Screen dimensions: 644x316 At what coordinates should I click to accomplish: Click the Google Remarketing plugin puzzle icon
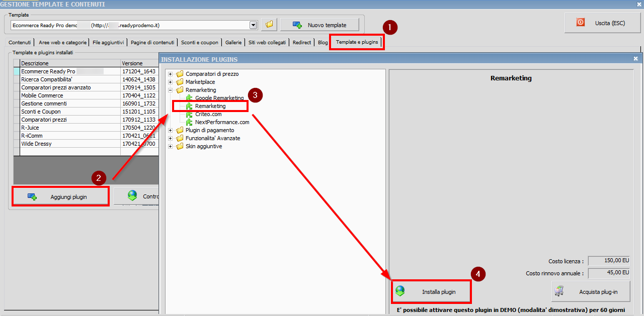click(189, 98)
